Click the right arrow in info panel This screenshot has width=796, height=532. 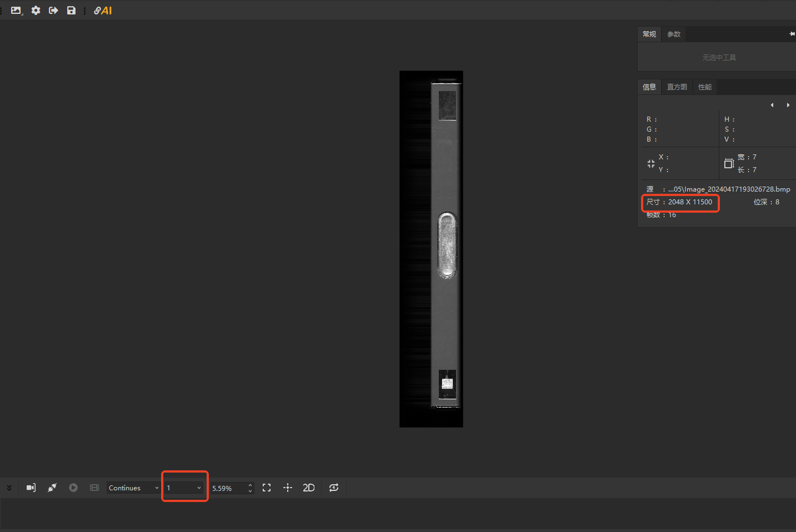(x=788, y=105)
